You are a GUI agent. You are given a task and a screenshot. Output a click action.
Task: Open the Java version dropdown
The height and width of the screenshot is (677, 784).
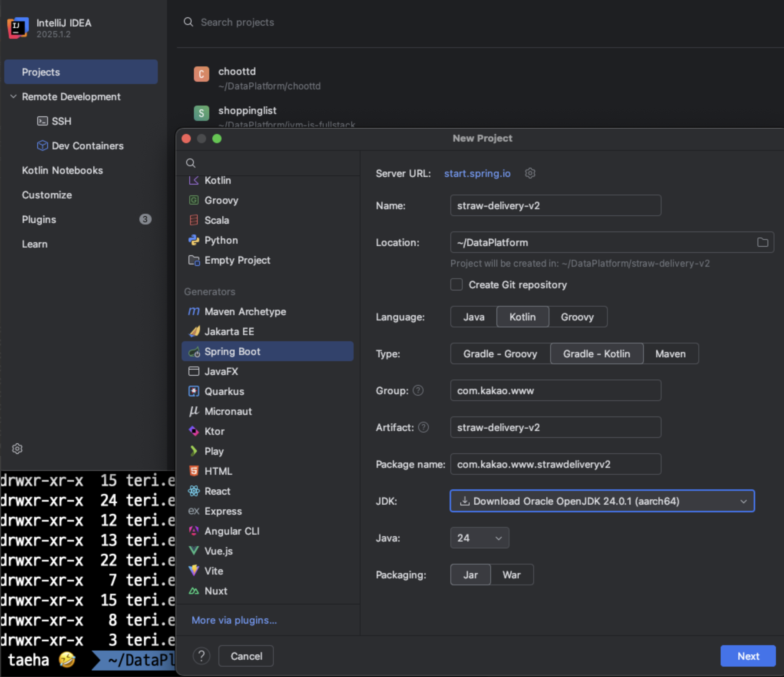(x=479, y=538)
